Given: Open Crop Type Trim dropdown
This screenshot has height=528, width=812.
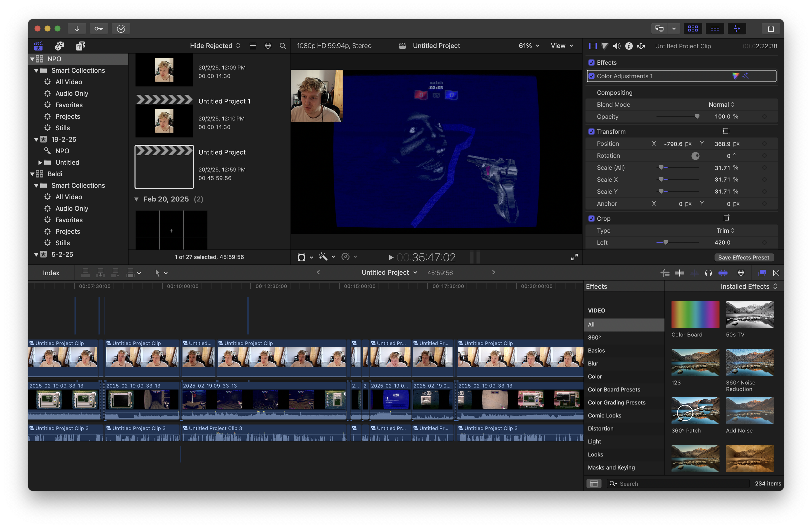Looking at the screenshot, I should tap(725, 230).
